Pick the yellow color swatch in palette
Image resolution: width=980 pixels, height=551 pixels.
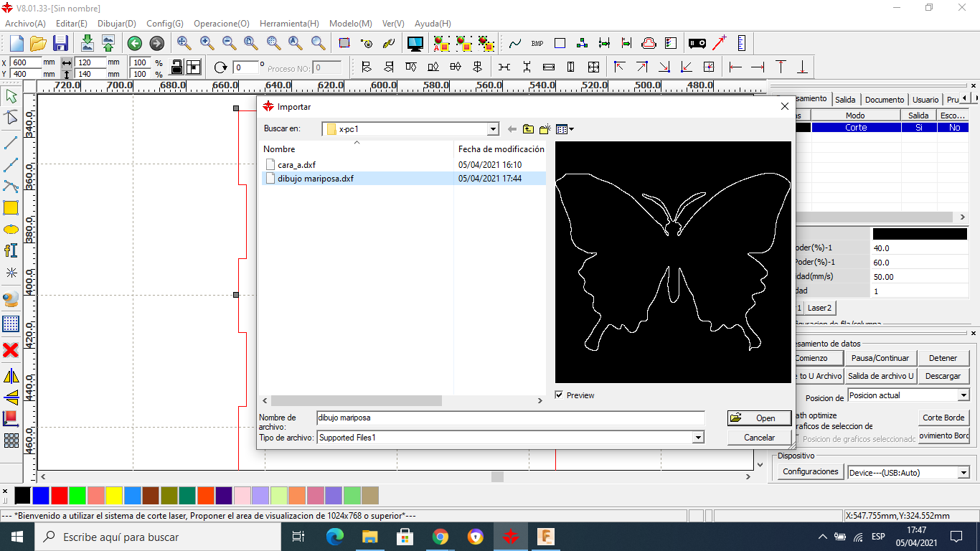(x=114, y=495)
